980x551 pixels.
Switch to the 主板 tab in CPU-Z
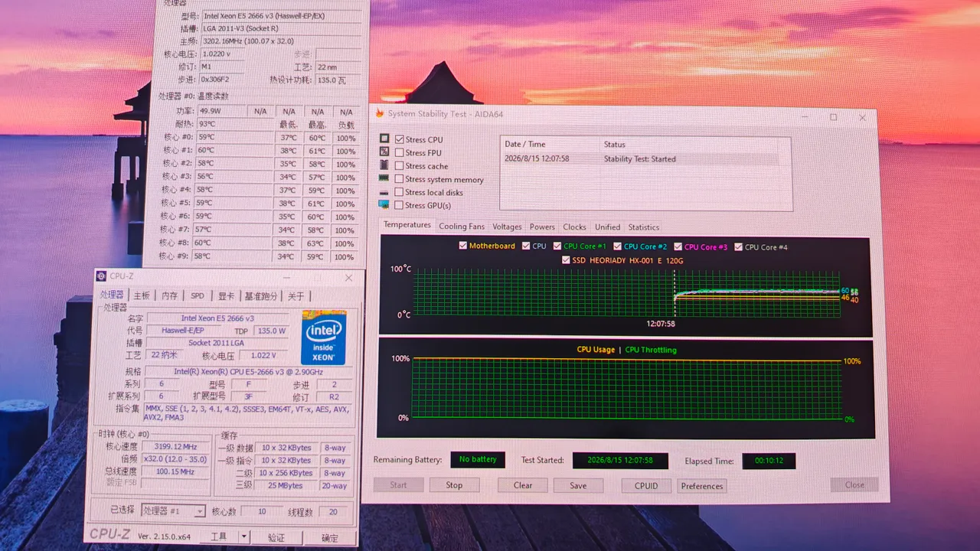(x=142, y=295)
